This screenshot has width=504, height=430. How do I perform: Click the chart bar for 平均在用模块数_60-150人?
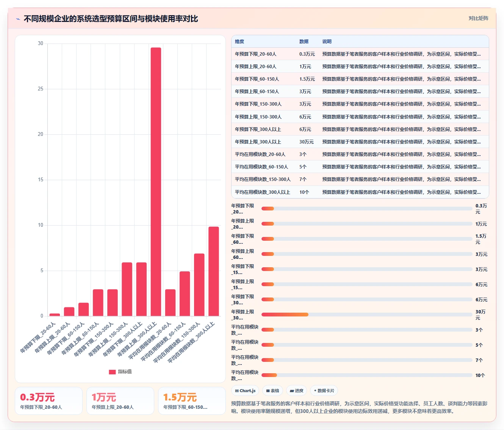(185, 294)
